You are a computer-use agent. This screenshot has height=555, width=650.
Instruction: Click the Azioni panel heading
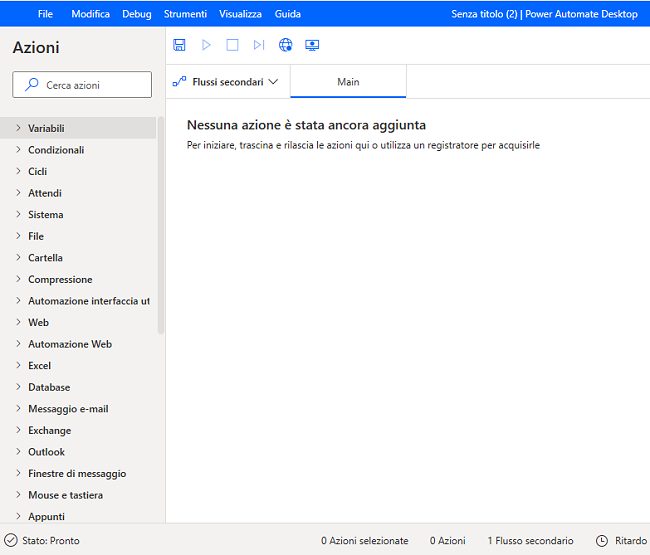pyautogui.click(x=36, y=48)
